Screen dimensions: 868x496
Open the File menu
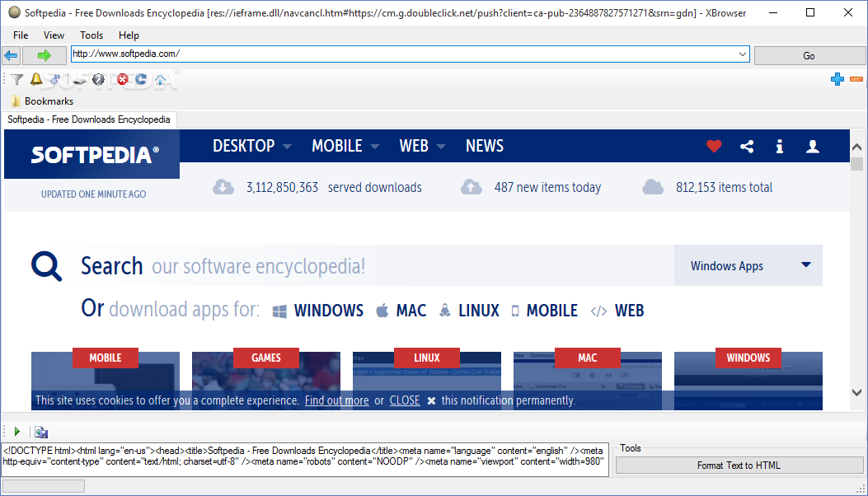tap(21, 35)
